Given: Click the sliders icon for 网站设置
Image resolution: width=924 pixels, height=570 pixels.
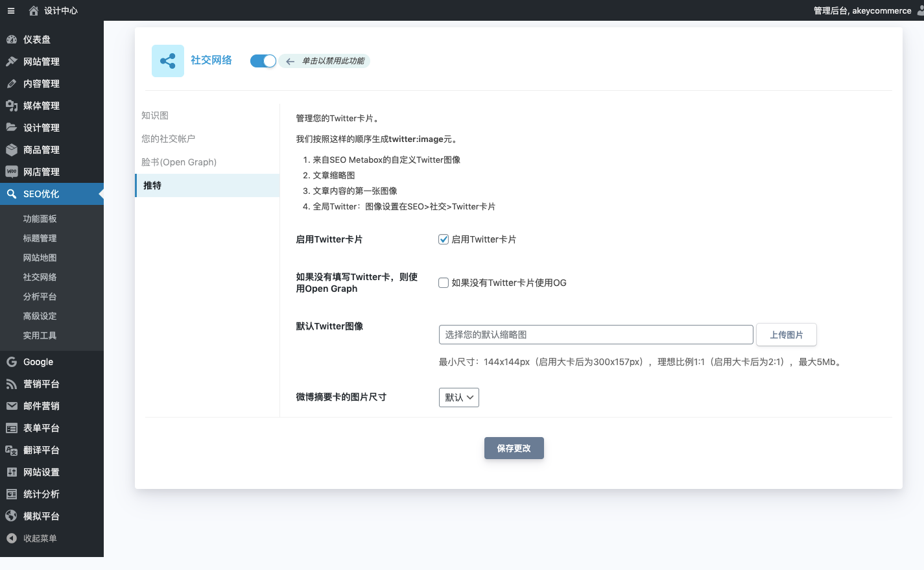Looking at the screenshot, I should (12, 472).
